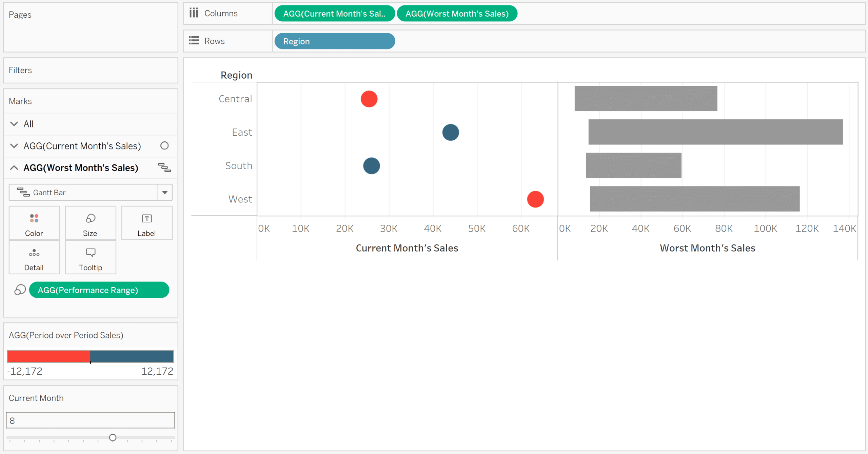Select the South gray Gantt bar
868x454 pixels.
634,165
